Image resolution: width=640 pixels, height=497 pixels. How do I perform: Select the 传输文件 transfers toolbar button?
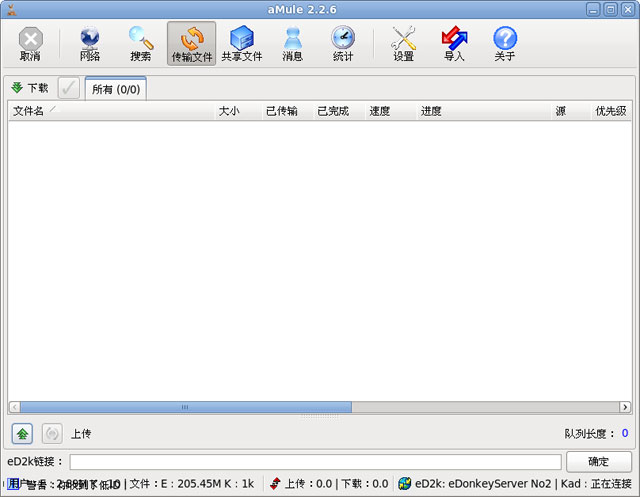click(x=191, y=44)
